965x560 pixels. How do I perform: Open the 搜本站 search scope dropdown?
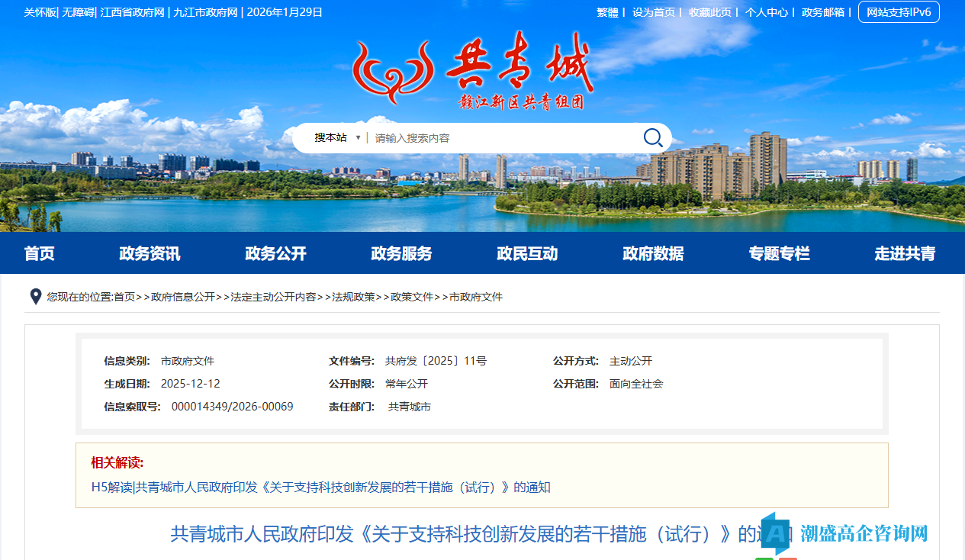336,137
